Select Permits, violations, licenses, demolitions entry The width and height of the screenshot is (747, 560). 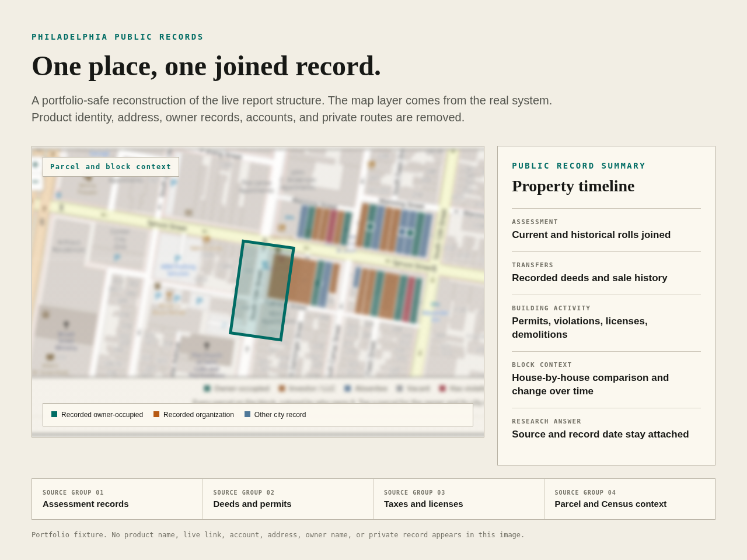(x=580, y=328)
